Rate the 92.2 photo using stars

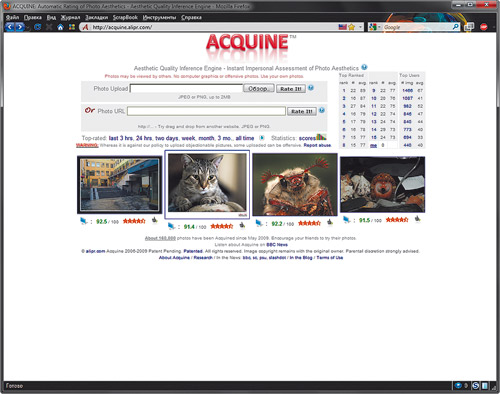309,223
